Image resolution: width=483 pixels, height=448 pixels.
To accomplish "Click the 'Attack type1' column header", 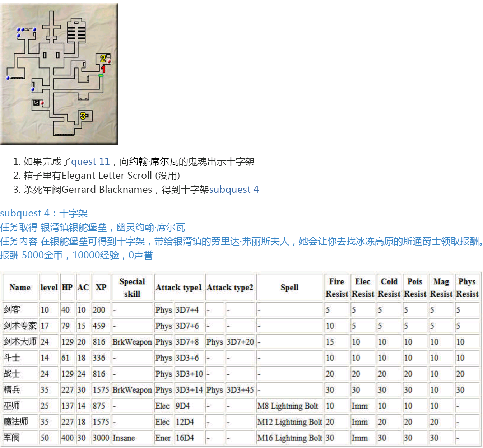I will (179, 288).
